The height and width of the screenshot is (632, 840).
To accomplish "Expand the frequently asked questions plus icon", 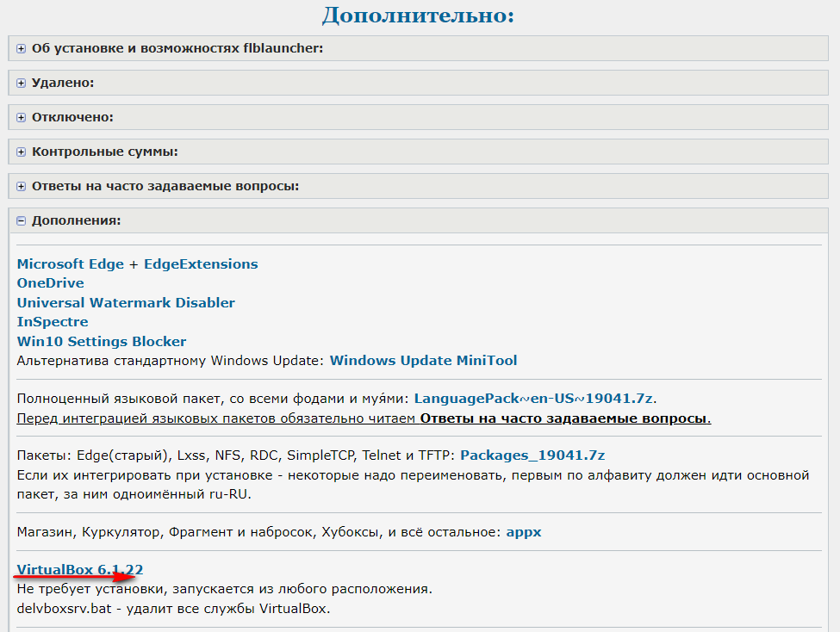I will coord(22,187).
